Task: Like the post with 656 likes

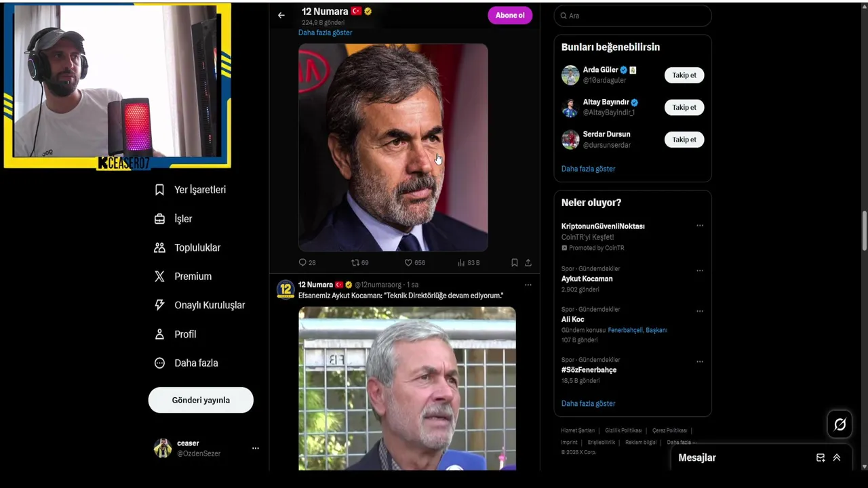Action: pyautogui.click(x=414, y=262)
